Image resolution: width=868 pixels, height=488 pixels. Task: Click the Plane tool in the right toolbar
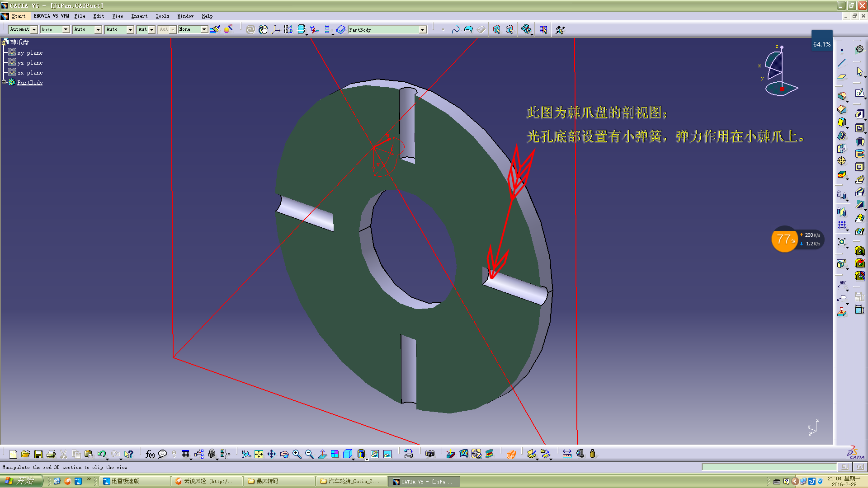(x=841, y=76)
